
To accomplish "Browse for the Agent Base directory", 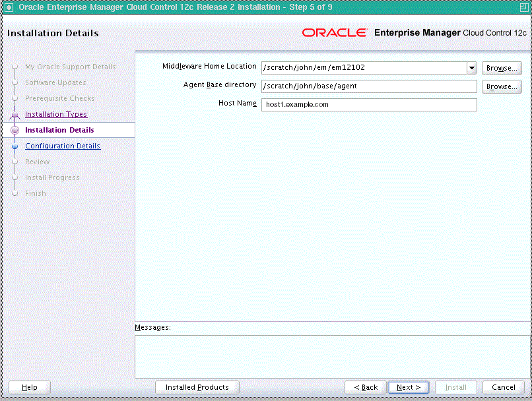I will point(502,86).
